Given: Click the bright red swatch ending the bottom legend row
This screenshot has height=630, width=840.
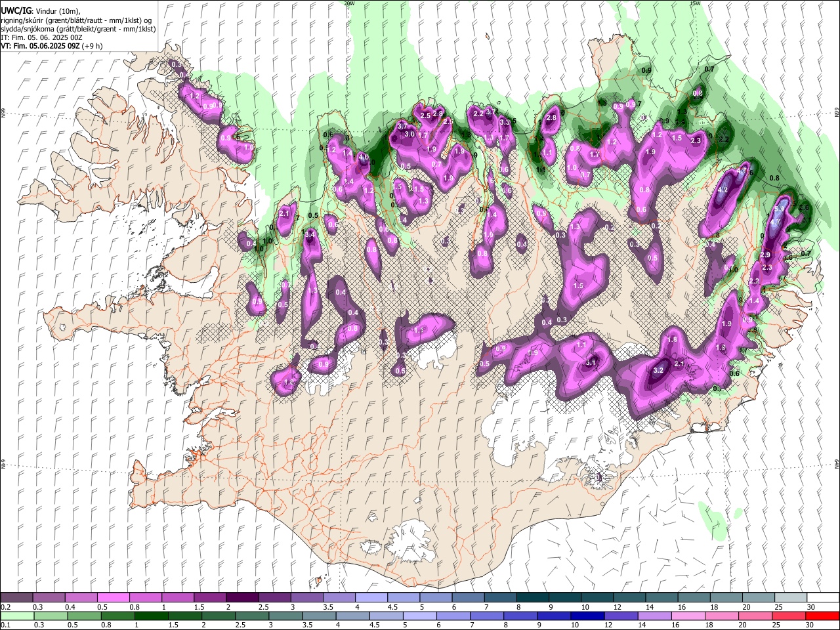Looking at the screenshot, I should pyautogui.click(x=822, y=616).
